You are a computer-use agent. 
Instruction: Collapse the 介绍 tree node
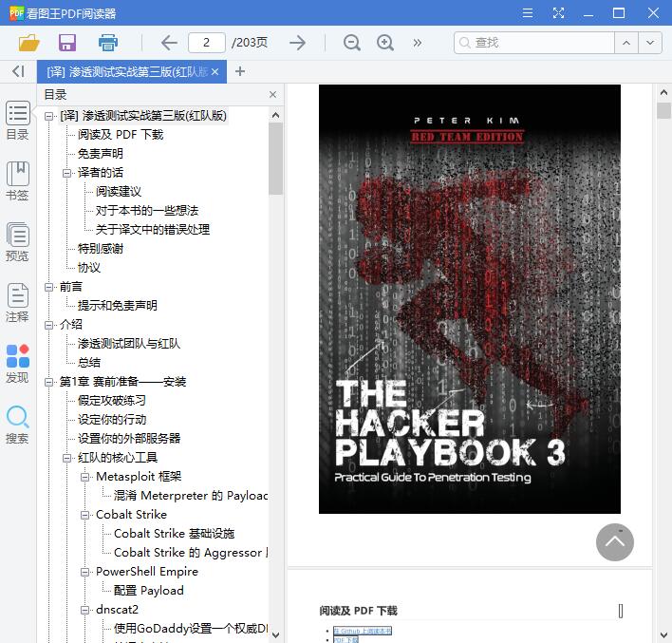click(48, 325)
